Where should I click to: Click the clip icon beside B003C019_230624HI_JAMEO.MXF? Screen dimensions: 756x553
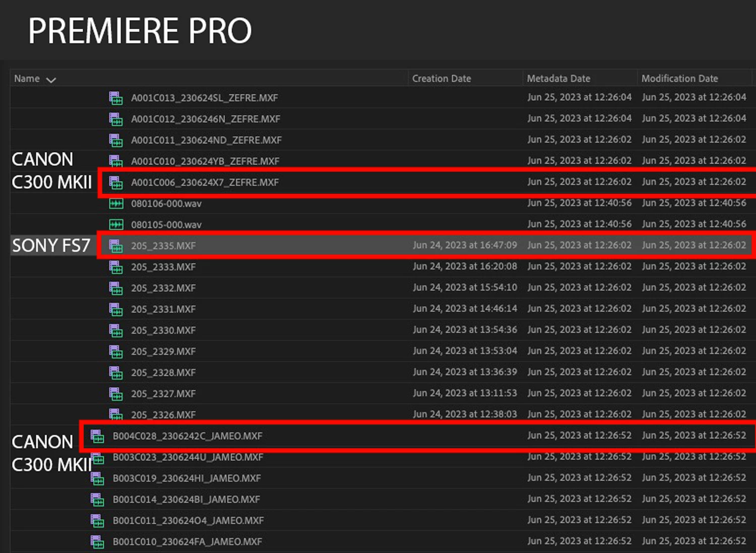pyautogui.click(x=97, y=478)
